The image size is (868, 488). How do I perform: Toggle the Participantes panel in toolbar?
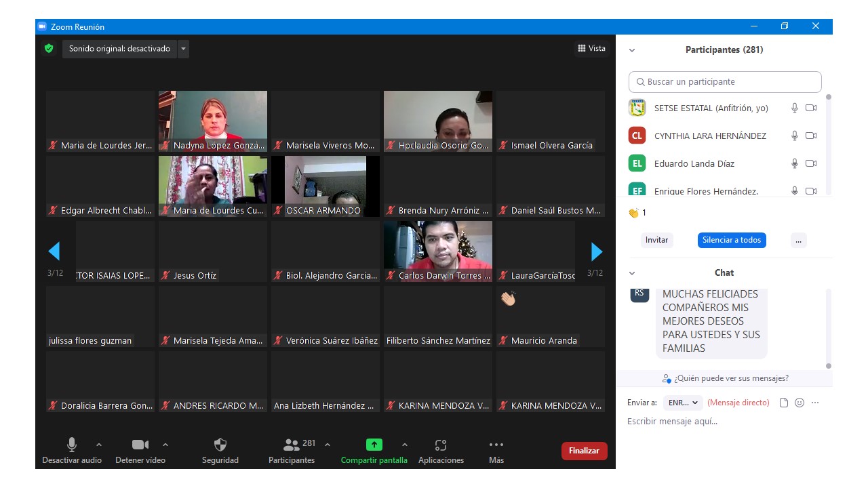click(x=292, y=451)
